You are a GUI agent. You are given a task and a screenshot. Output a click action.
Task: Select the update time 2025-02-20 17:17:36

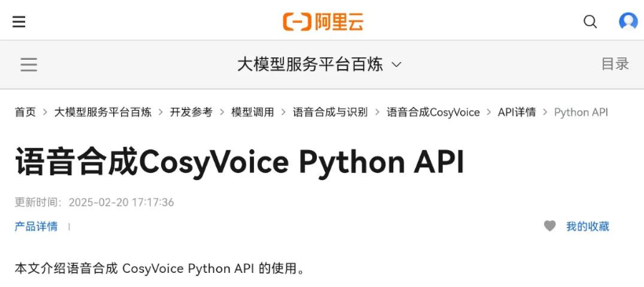(121, 202)
